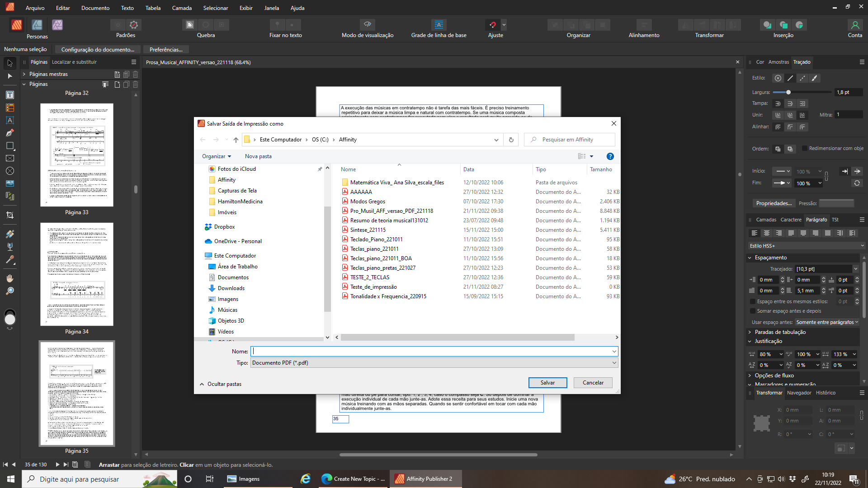This screenshot has width=868, height=488.
Task: Select no stroke style icon
Action: 778,78
